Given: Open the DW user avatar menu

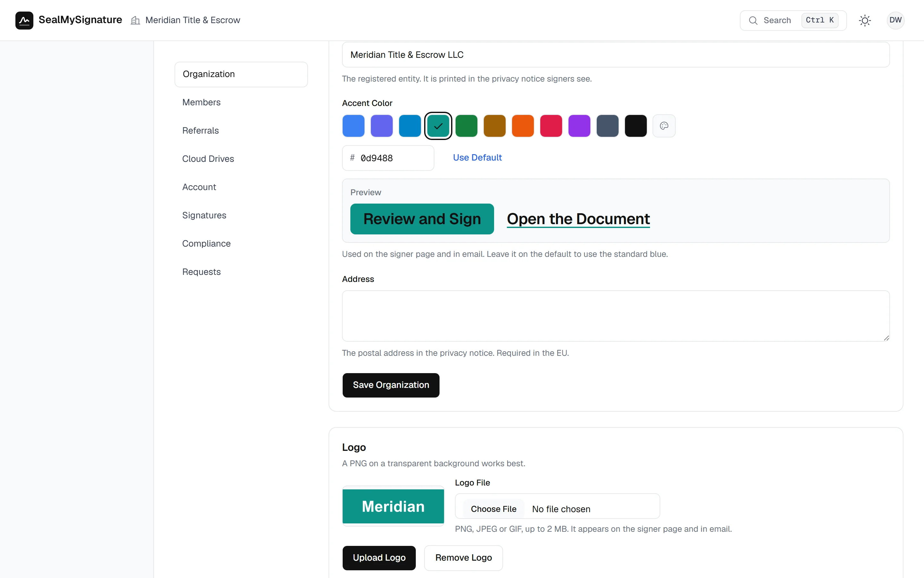Looking at the screenshot, I should click(x=895, y=20).
